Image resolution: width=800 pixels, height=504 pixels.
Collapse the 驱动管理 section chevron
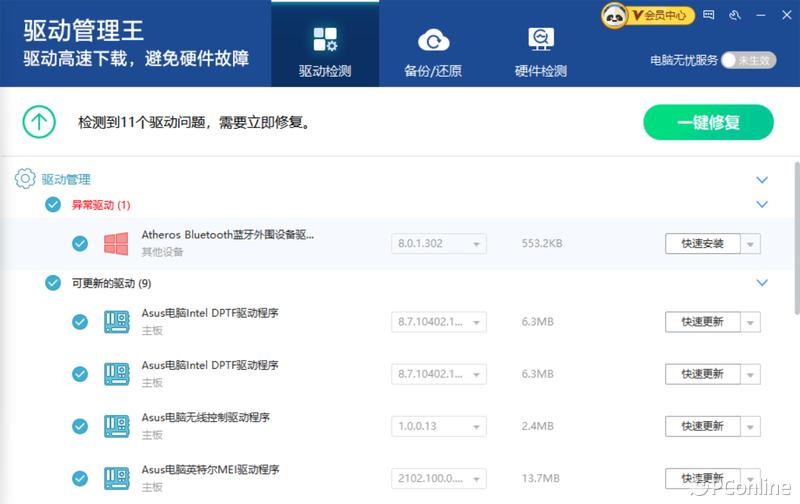point(762,180)
